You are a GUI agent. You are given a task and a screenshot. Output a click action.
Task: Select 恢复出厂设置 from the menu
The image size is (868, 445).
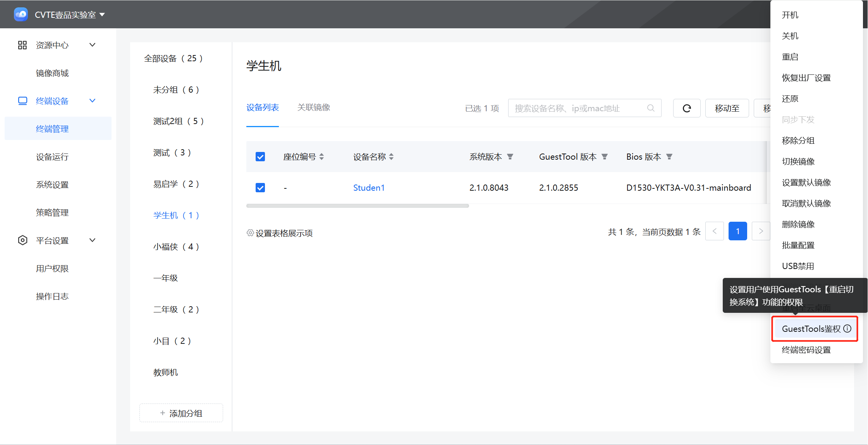(806, 78)
